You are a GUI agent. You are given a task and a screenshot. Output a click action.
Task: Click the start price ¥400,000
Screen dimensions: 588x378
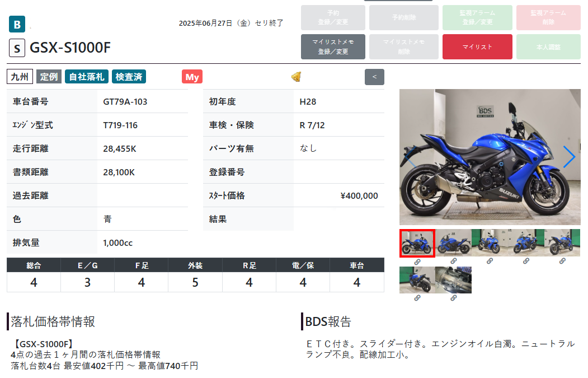click(359, 196)
